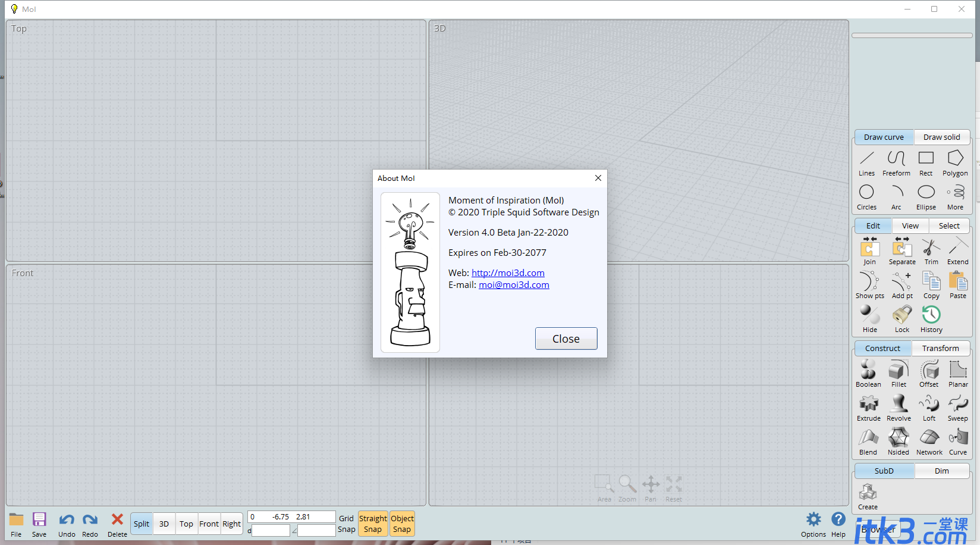Select the Ellipse tool
The width and height of the screenshot is (980, 545).
[x=926, y=197]
